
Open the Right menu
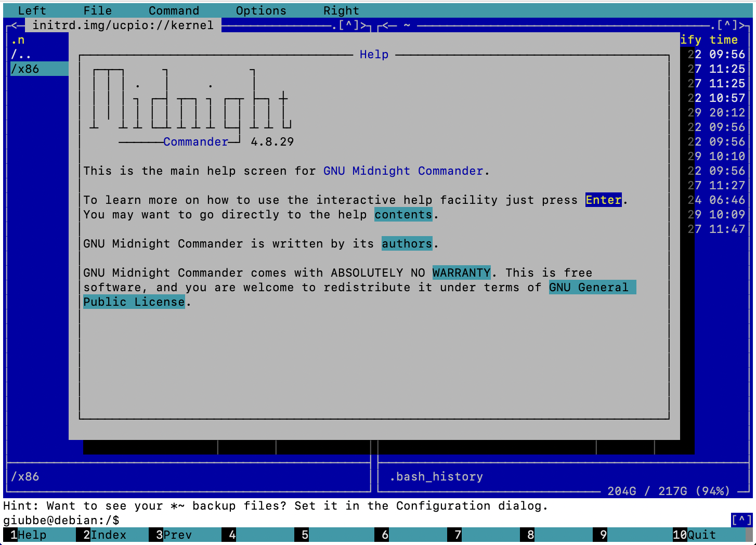(x=341, y=10)
